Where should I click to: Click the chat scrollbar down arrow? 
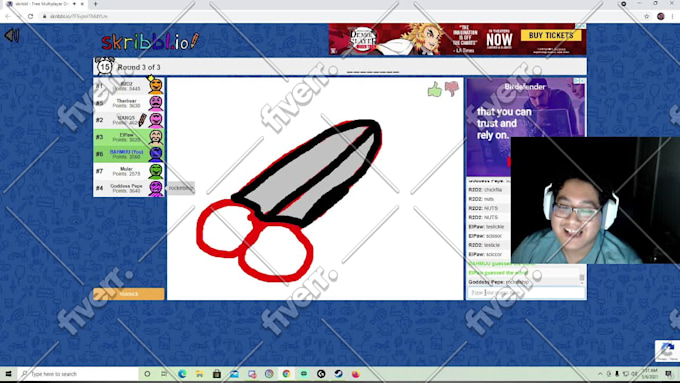(x=582, y=282)
